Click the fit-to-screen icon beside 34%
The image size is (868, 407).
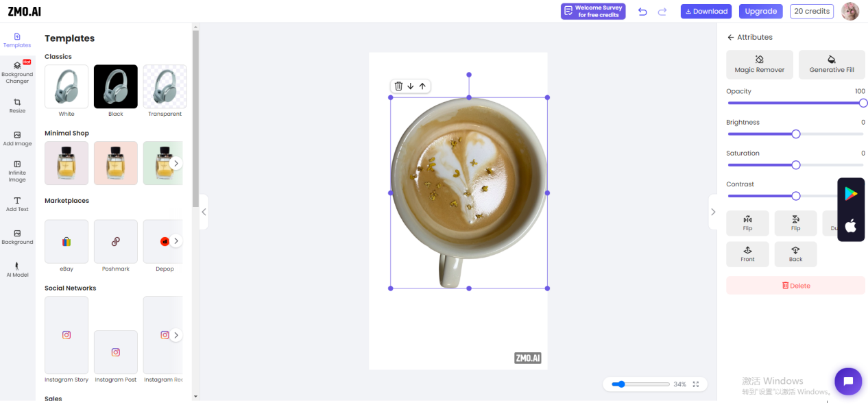pyautogui.click(x=696, y=384)
